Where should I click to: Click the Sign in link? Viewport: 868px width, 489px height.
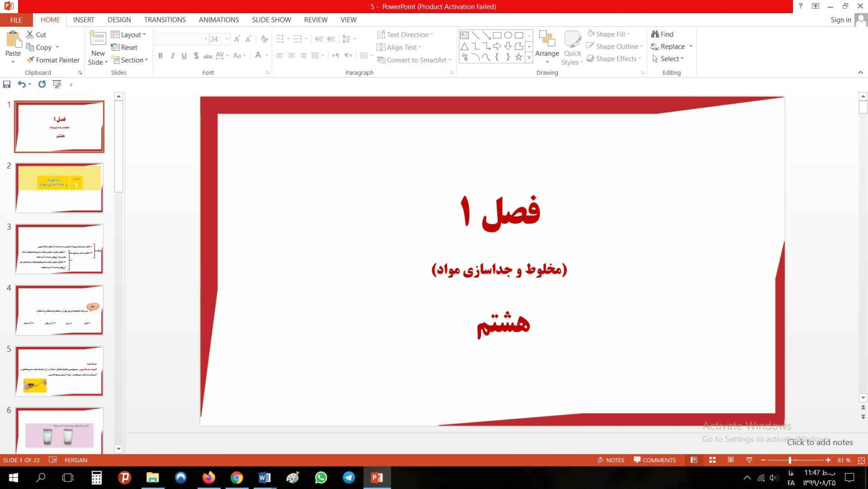[x=841, y=20]
